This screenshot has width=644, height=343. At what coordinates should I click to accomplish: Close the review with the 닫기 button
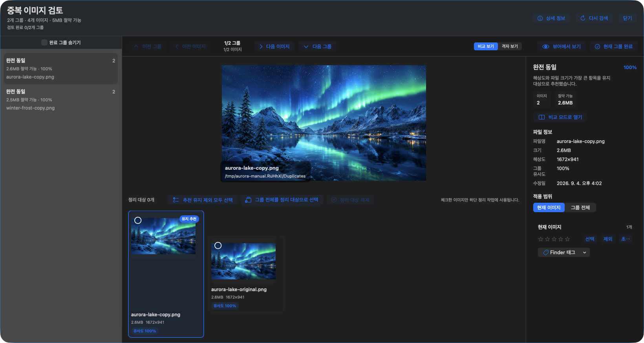click(628, 18)
